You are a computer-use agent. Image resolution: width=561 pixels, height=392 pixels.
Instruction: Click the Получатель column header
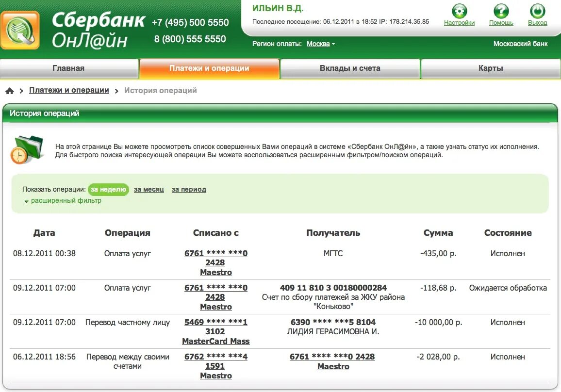pos(333,233)
